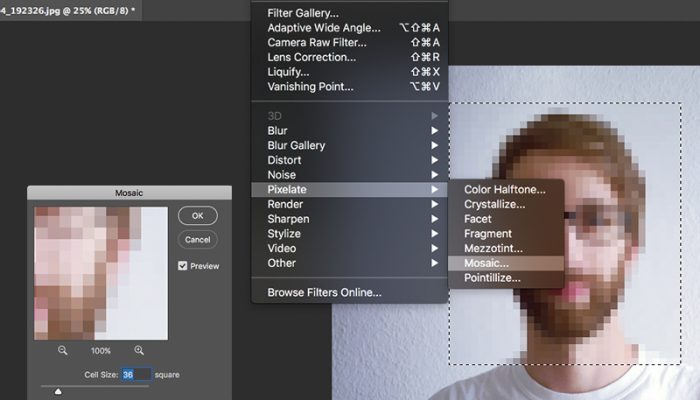Click the Mosaic preview thumbnail
700x400 pixels.
point(101,273)
